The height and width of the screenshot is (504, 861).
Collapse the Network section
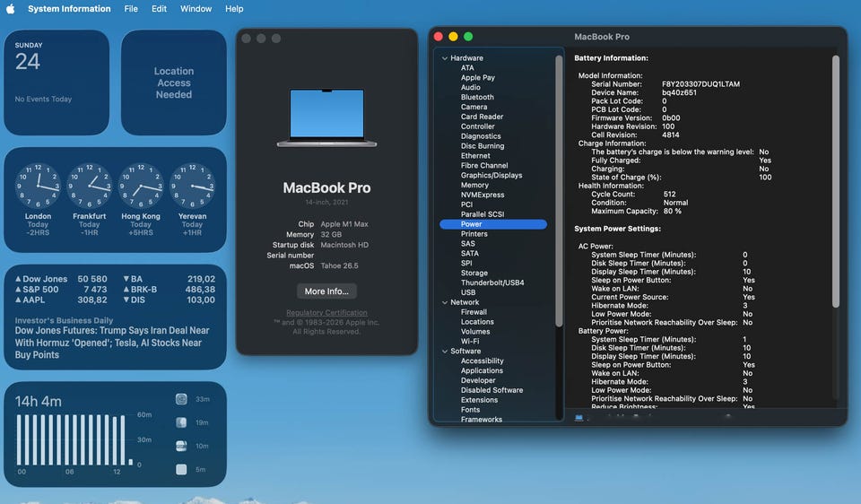[x=445, y=302]
